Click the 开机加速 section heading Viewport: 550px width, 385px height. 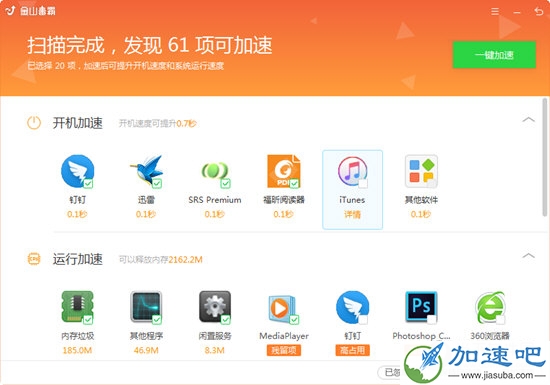click(x=78, y=123)
